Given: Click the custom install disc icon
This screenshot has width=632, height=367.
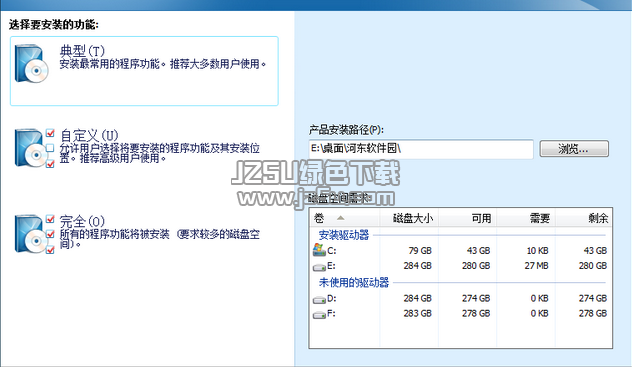Looking at the screenshot, I should 34,148.
